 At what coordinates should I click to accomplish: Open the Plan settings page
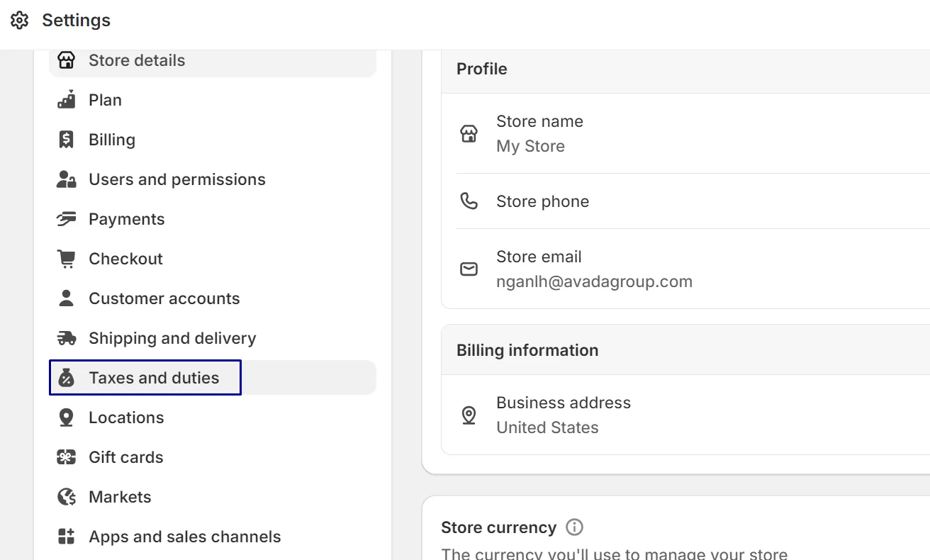[x=213, y=100]
